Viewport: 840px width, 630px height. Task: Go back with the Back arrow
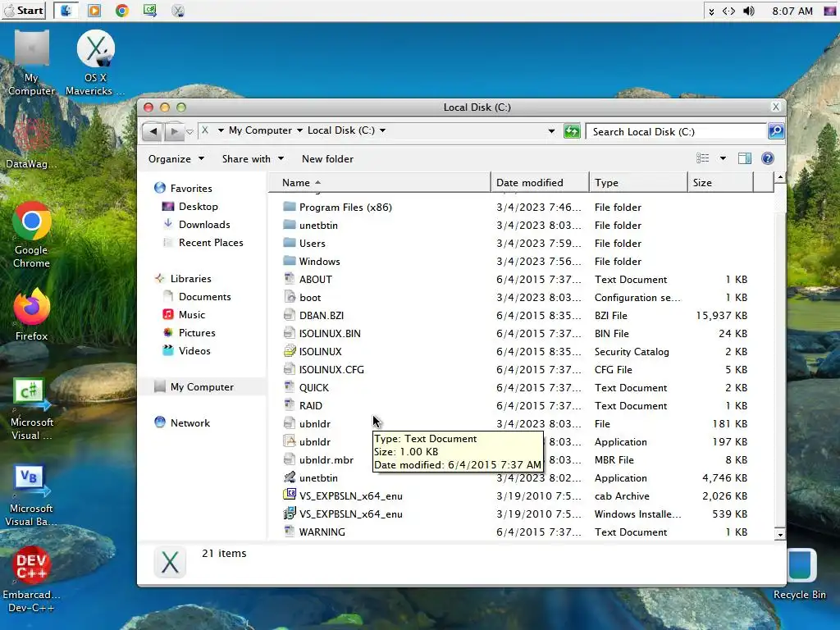click(153, 131)
